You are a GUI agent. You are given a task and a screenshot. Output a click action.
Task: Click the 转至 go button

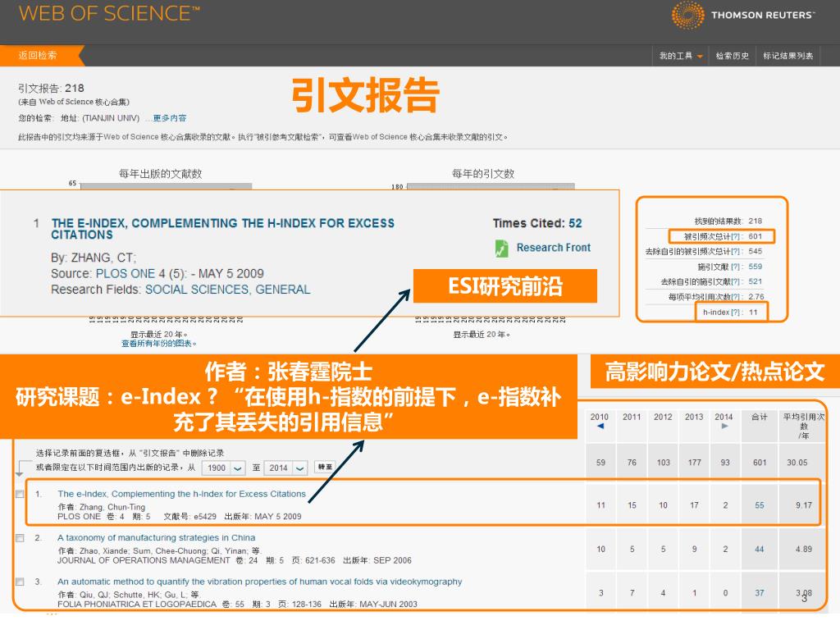pyautogui.click(x=325, y=467)
